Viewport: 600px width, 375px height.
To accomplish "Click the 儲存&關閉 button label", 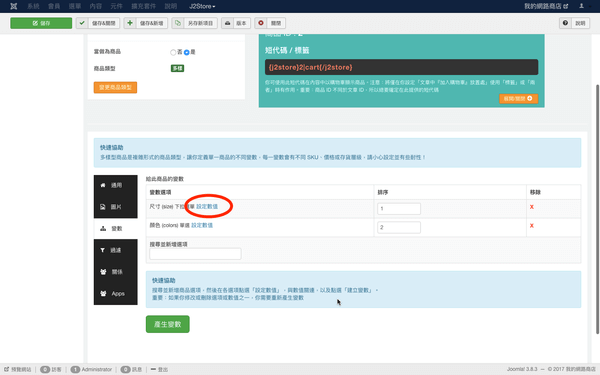I will 104,23.
